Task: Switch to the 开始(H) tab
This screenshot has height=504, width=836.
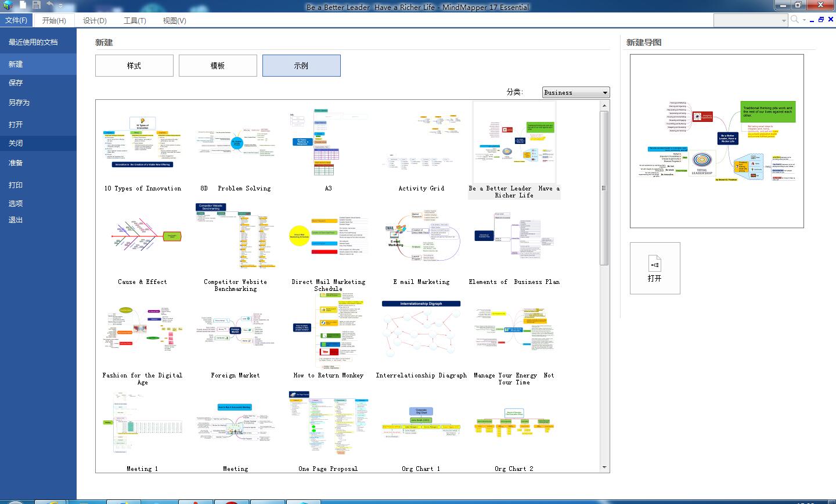Action: (54, 20)
